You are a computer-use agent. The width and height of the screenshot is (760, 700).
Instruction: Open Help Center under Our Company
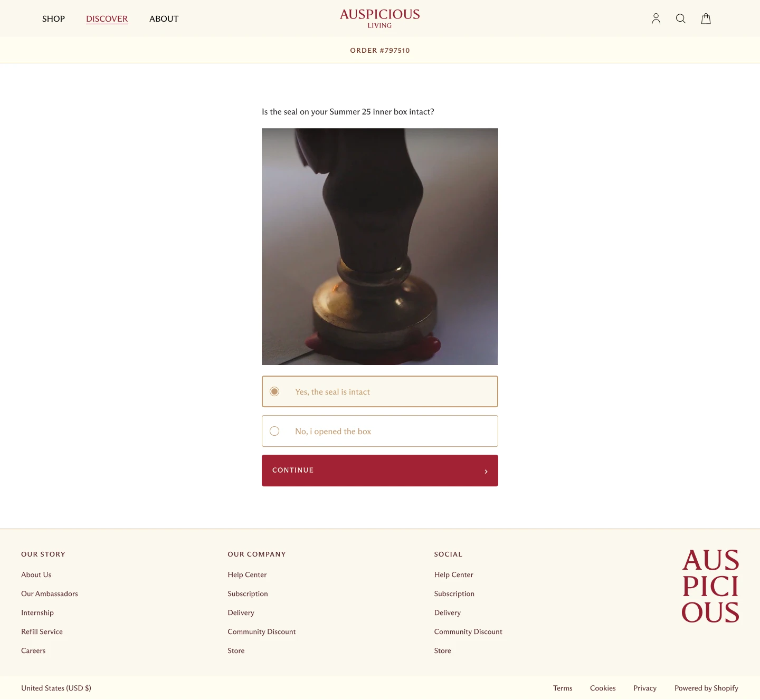[x=247, y=574]
